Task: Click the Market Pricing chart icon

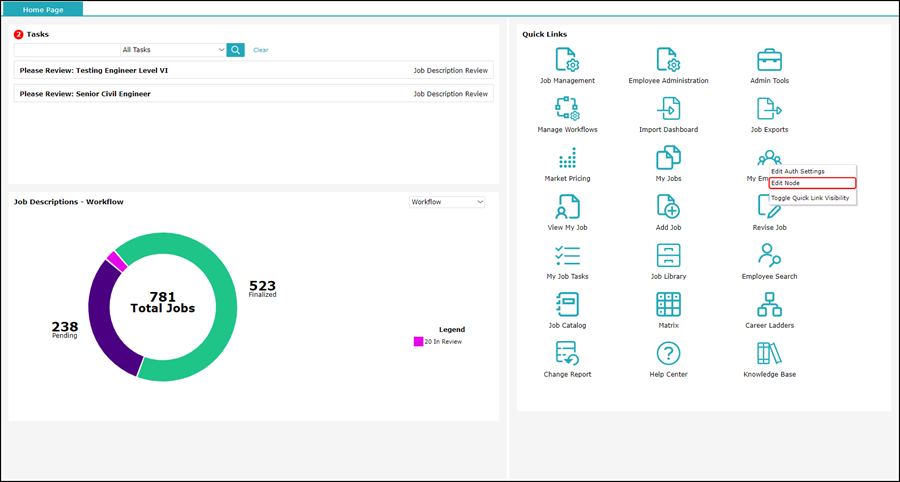Action: click(x=567, y=158)
